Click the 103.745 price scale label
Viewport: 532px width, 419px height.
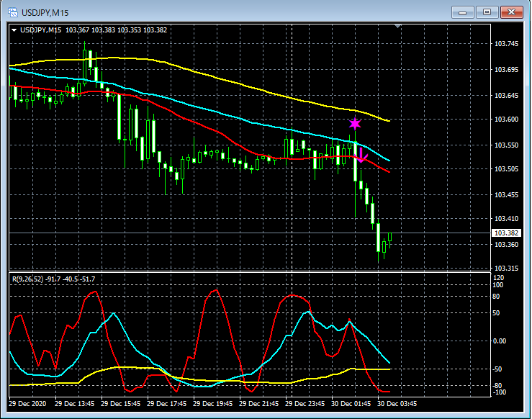[x=506, y=44]
